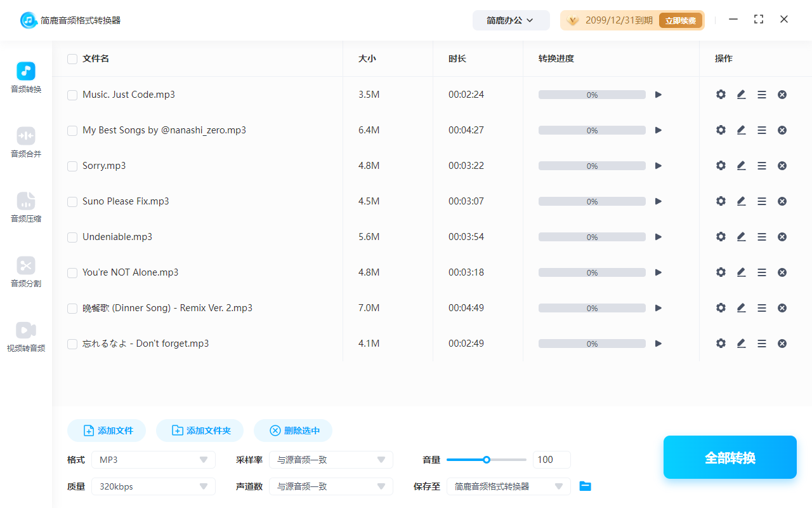The height and width of the screenshot is (508, 812).
Task: Edit My Best Songs by @nanashi_zero.mp3 pencil icon
Action: [x=741, y=130]
